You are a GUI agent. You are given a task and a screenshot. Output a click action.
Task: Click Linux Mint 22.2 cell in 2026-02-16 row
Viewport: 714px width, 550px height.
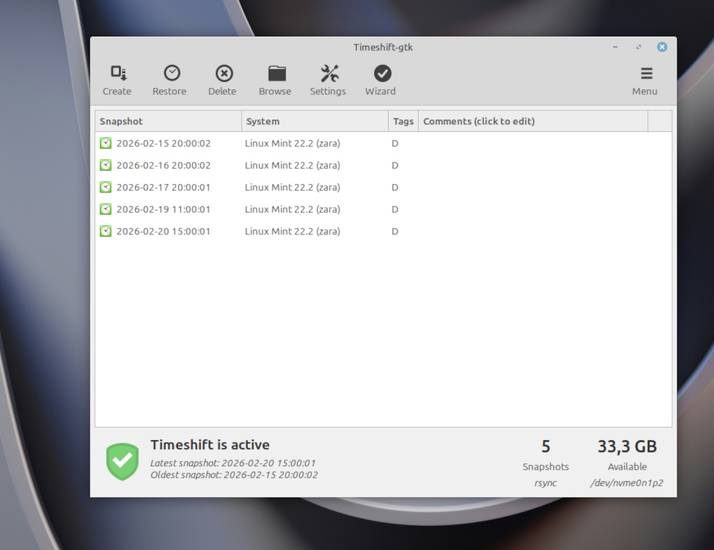click(x=292, y=165)
